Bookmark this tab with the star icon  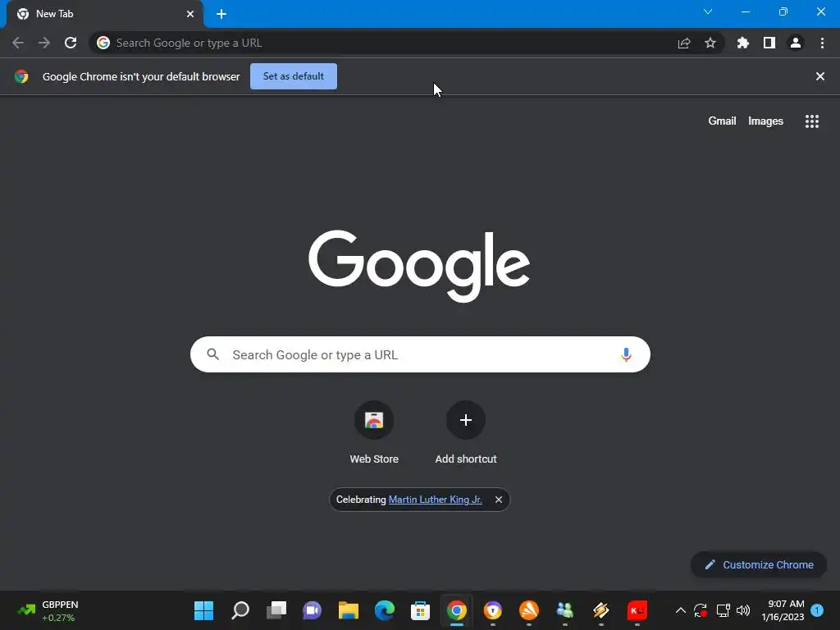click(710, 43)
